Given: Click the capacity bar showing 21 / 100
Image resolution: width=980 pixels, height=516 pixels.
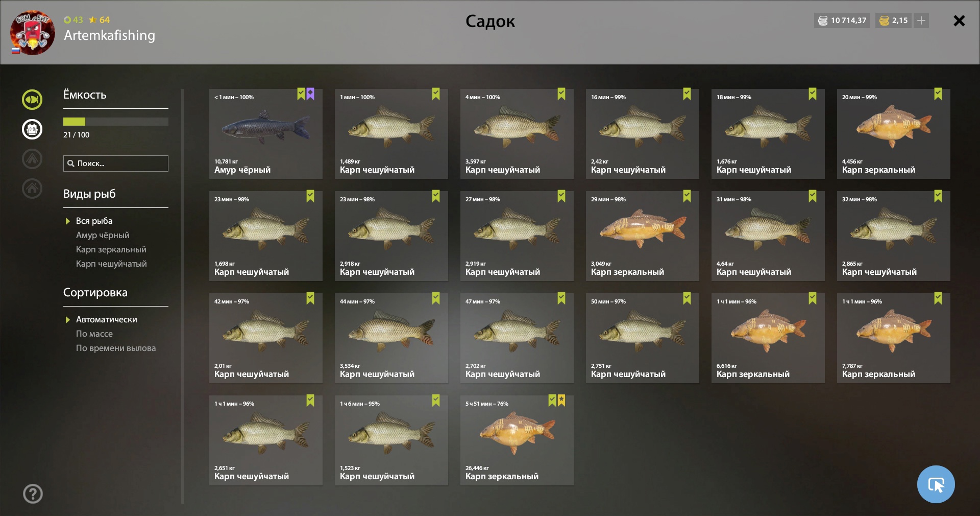Looking at the screenshot, I should click(116, 122).
